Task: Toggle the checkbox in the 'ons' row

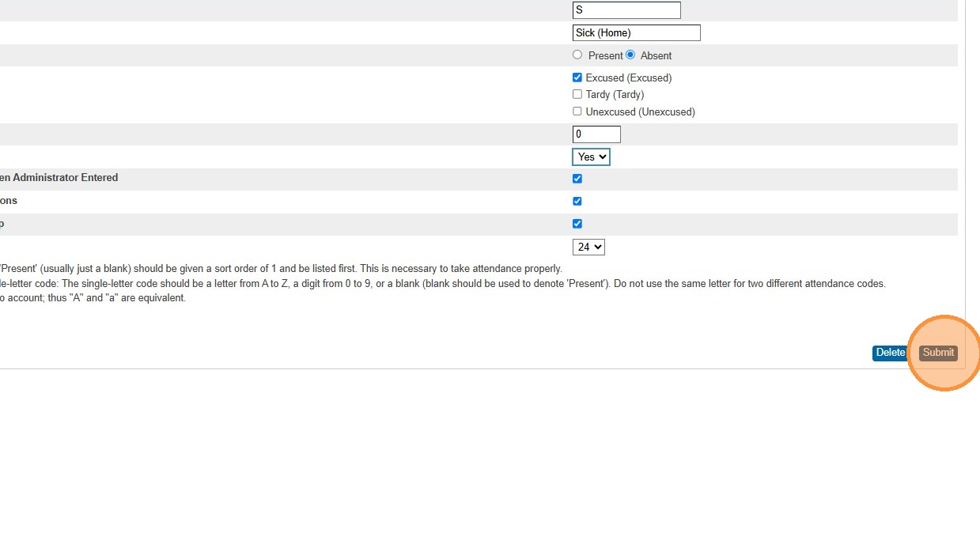Action: (577, 201)
